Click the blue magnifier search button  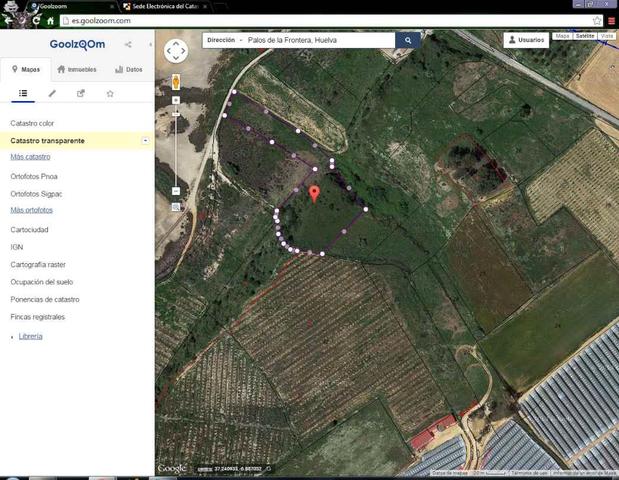point(408,41)
